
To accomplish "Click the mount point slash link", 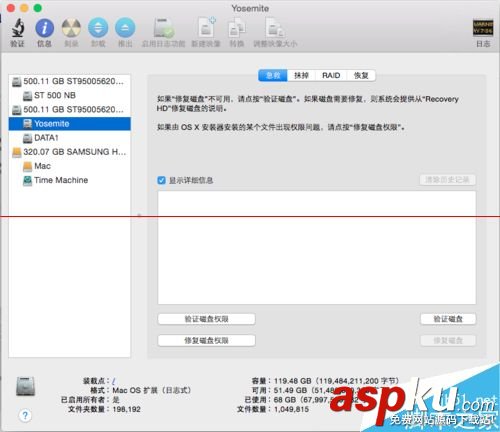I will pos(114,381).
